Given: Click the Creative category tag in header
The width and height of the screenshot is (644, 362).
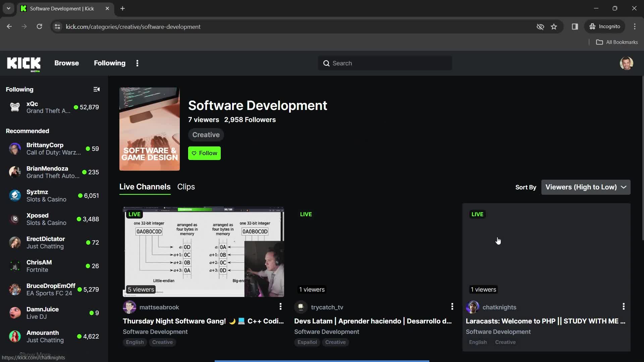Looking at the screenshot, I should [206, 135].
